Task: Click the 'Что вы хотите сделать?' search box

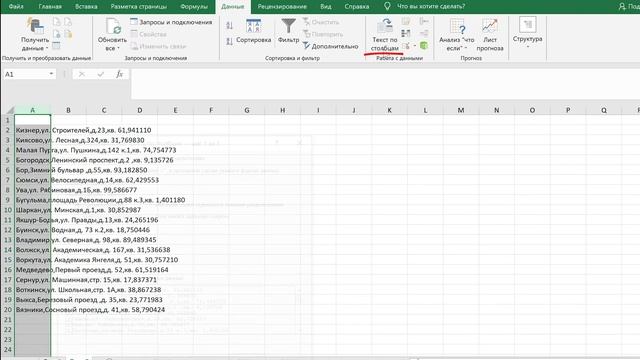Action: (x=431, y=7)
